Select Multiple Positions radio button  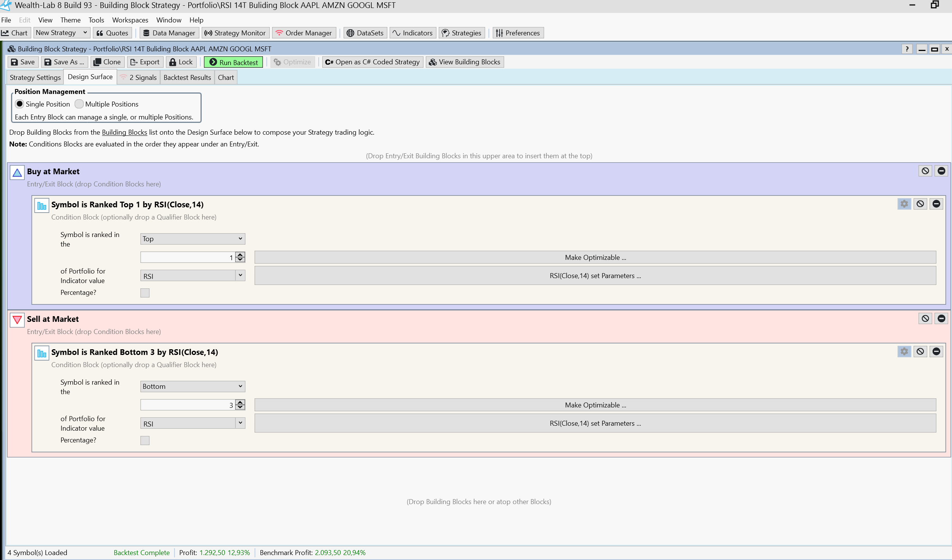click(79, 104)
